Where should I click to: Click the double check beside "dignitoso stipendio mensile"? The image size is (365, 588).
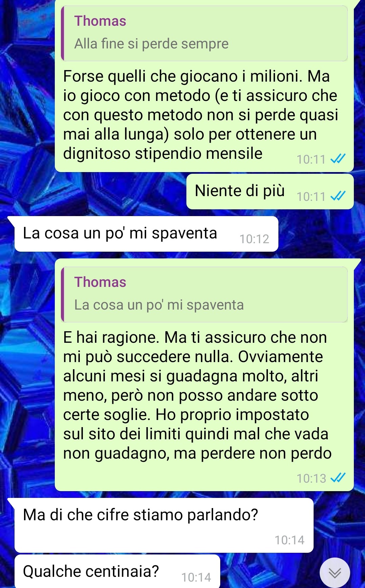(338, 159)
